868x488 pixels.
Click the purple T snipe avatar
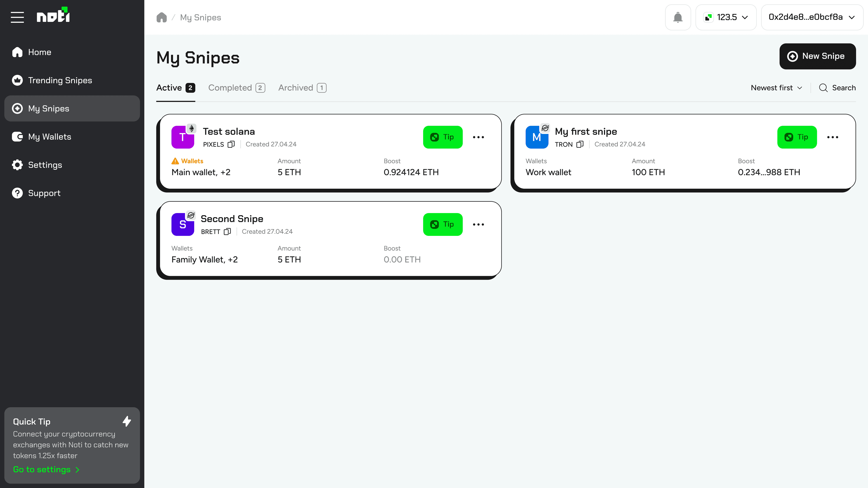[x=183, y=137]
